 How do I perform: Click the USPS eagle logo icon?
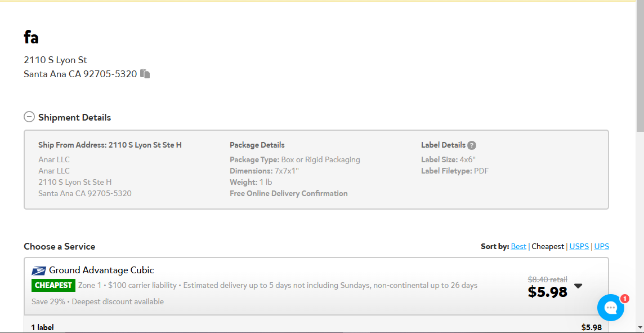39,271
